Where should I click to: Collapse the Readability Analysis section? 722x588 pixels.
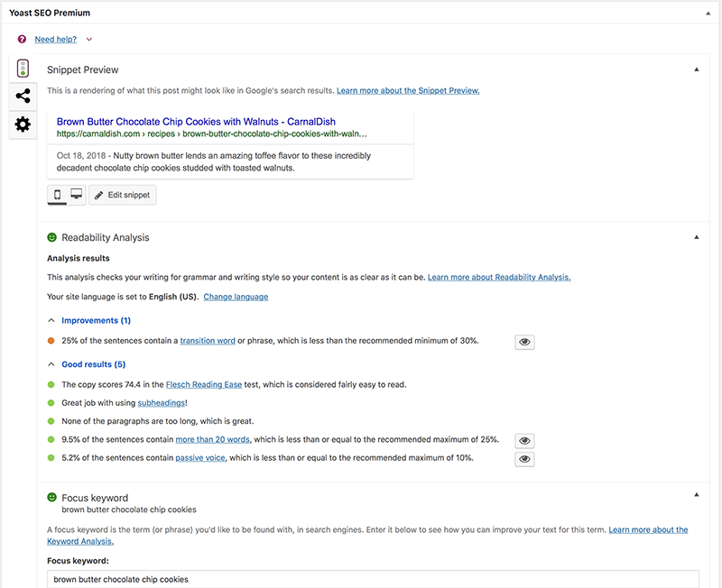(697, 237)
